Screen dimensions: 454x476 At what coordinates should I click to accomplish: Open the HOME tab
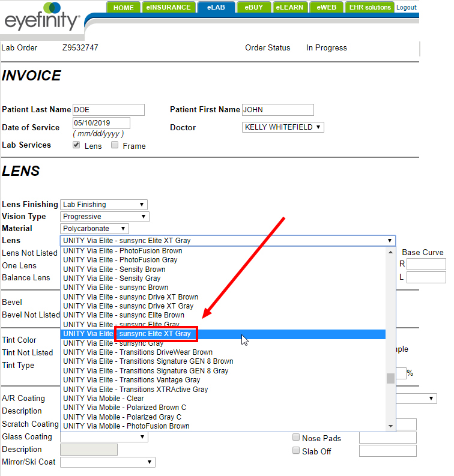pos(123,8)
